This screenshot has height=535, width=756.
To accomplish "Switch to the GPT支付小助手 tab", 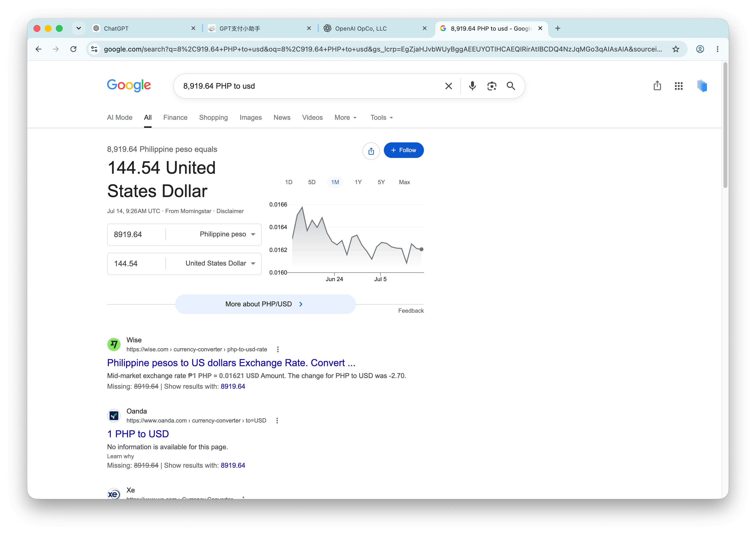I will coord(260,28).
